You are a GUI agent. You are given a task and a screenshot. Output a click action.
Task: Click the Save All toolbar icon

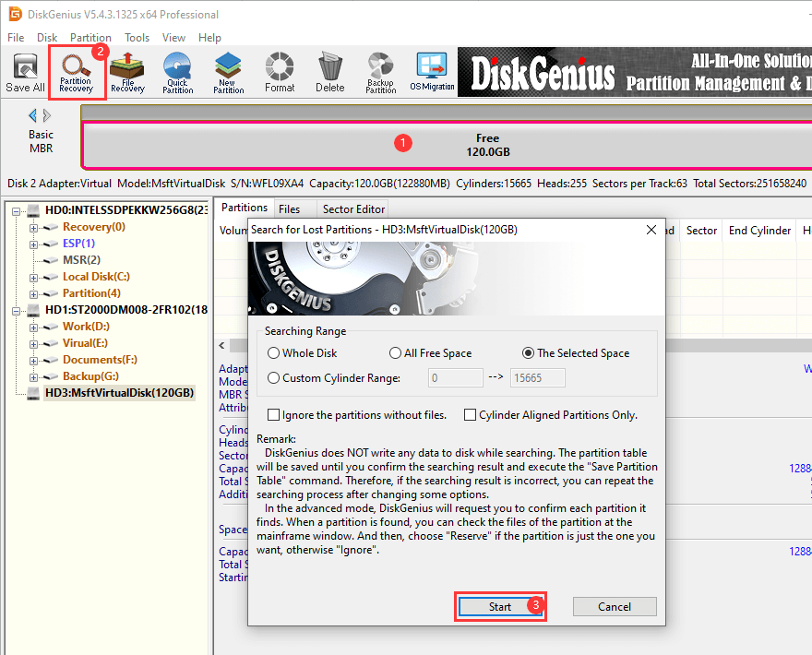pos(25,74)
